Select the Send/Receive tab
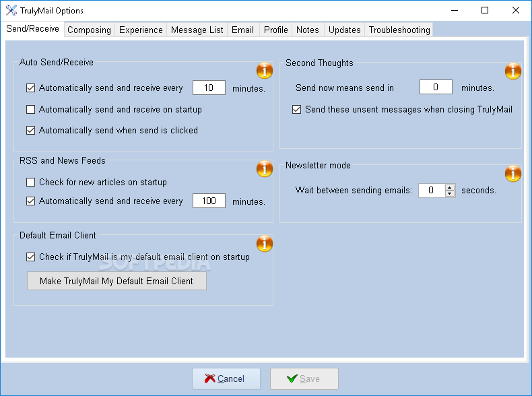Viewport: 532px width, 396px height. (32, 29)
